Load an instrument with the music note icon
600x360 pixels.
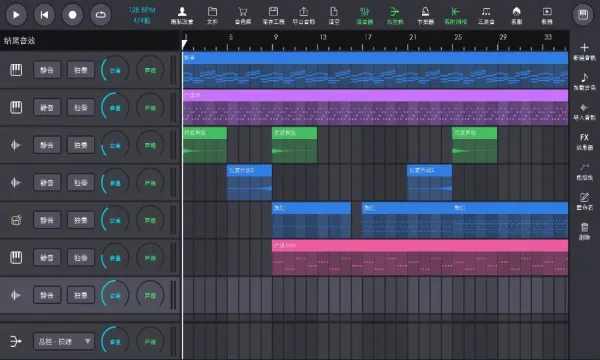click(584, 81)
